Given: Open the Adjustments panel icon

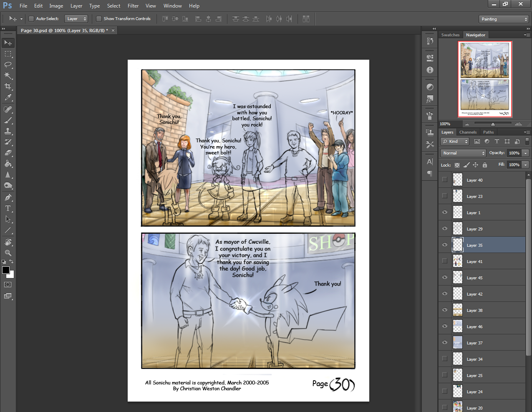Looking at the screenshot, I should click(430, 87).
